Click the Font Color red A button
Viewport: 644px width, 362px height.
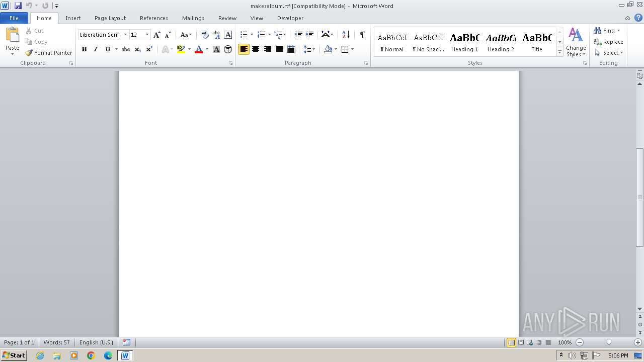click(x=199, y=49)
